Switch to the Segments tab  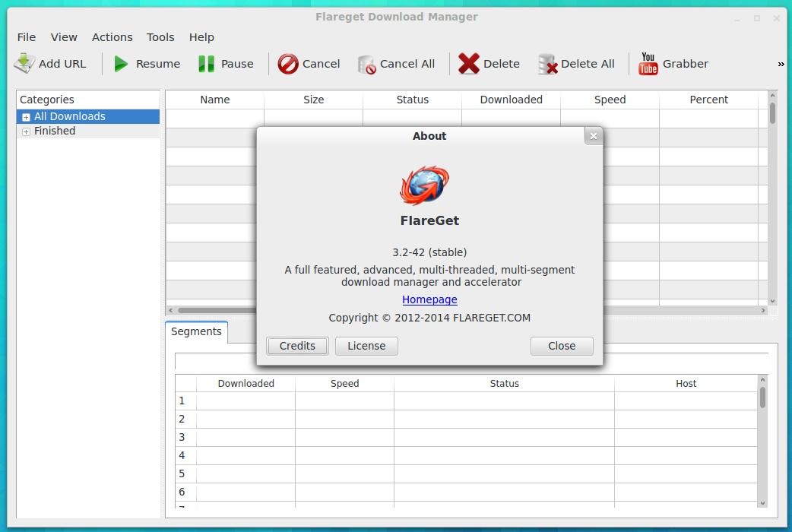click(196, 332)
